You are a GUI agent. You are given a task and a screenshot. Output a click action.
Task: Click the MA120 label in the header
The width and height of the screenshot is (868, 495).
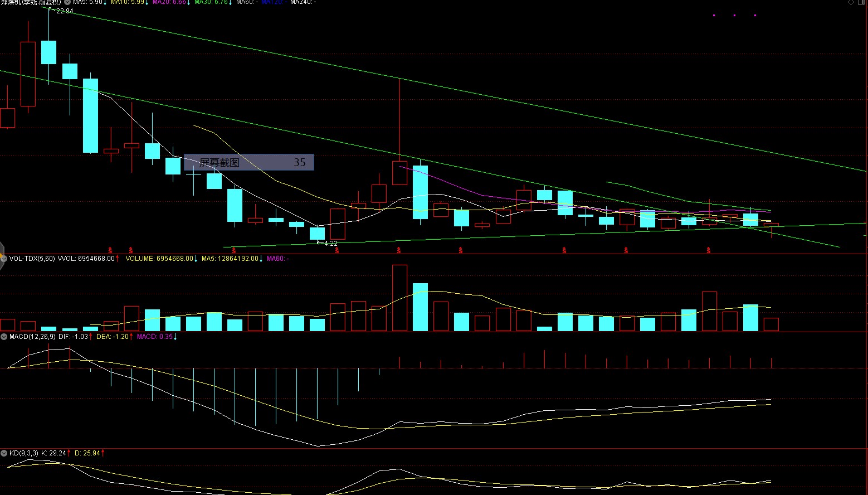[273, 2]
